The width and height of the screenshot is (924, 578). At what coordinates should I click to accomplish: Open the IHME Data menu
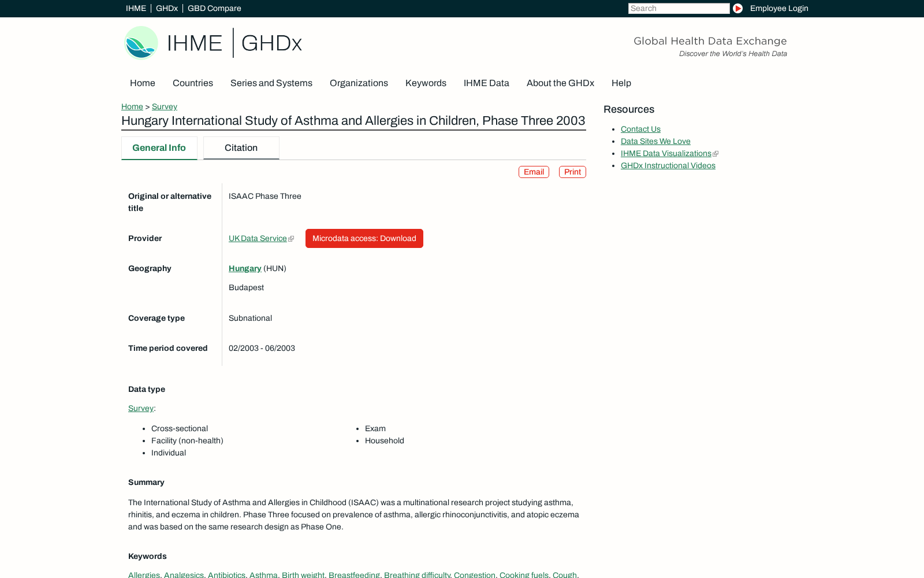pos(486,83)
